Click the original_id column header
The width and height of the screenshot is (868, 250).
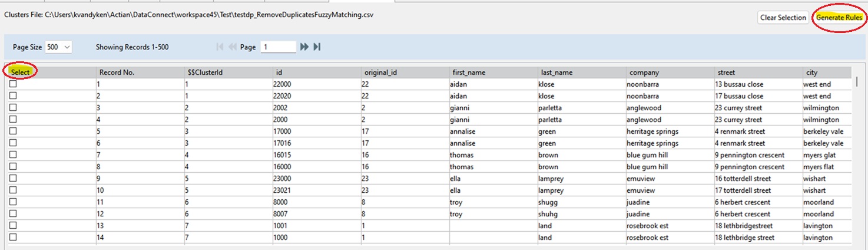380,73
